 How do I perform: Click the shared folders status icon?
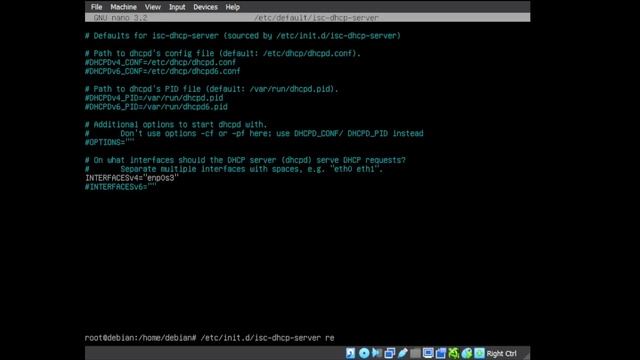click(x=415, y=353)
